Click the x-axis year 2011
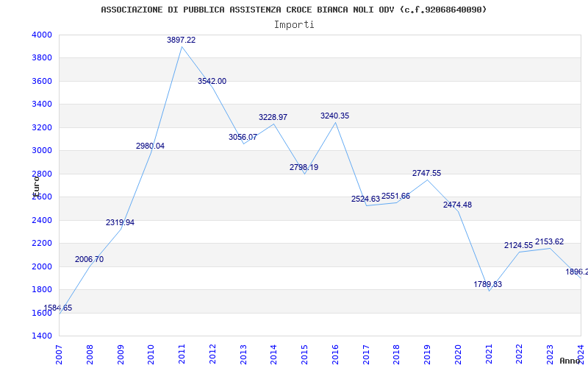 [182, 355]
